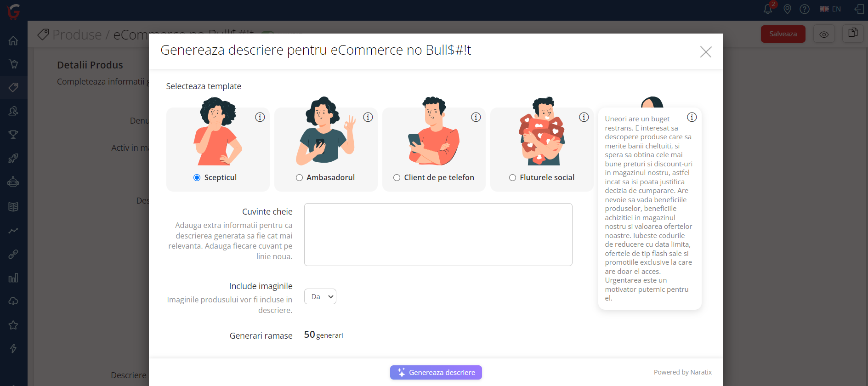
Task: Select the Ambasadorul radio button
Action: point(300,178)
